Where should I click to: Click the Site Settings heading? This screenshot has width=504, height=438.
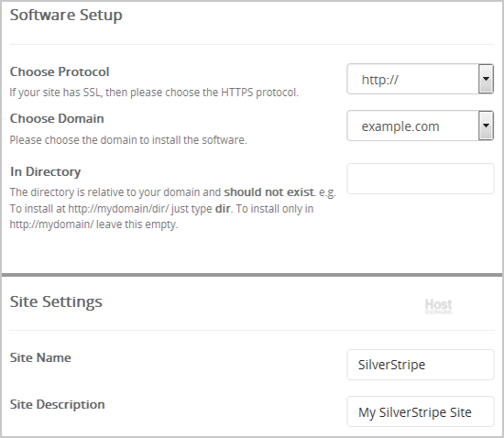click(56, 302)
